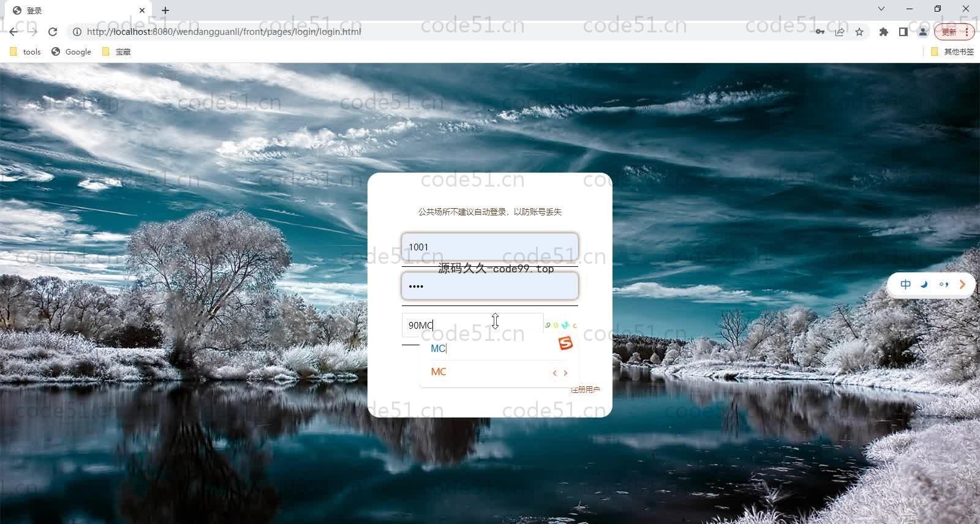The width and height of the screenshot is (980, 524).
Task: Go to previous IME candidate page
Action: [x=555, y=373]
